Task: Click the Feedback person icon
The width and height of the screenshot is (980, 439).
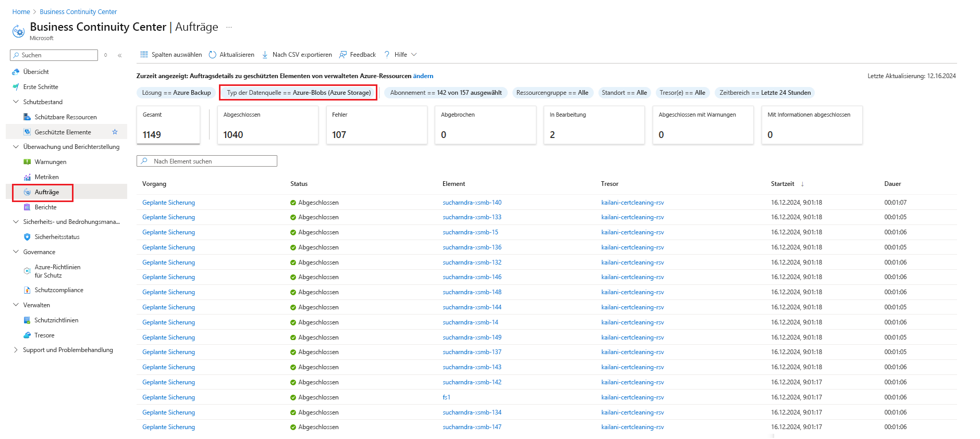Action: (x=343, y=55)
